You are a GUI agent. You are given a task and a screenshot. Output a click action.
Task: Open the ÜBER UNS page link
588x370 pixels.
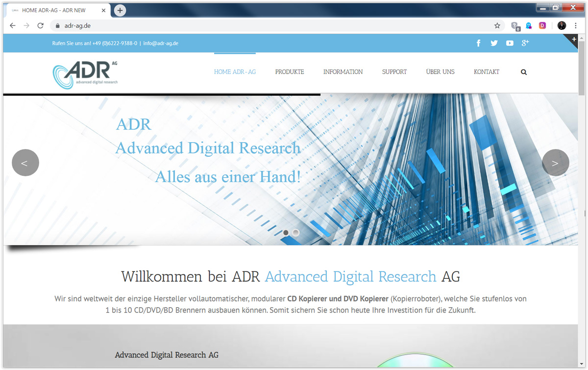click(x=440, y=72)
